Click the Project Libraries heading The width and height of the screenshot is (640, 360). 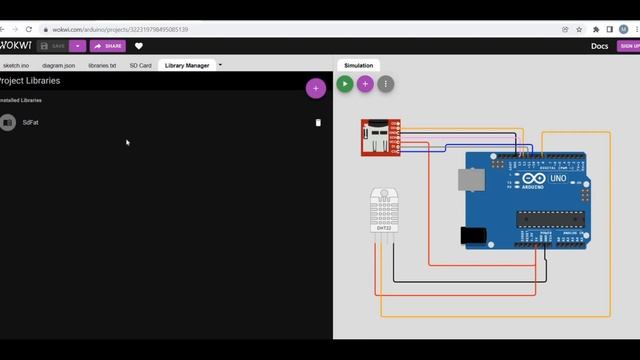(30, 81)
